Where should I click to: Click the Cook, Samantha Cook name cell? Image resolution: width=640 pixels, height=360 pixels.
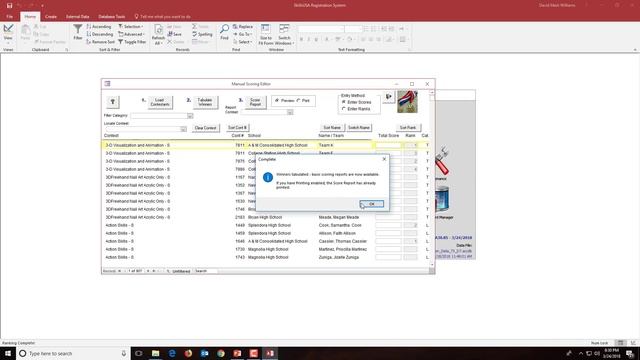click(340, 225)
